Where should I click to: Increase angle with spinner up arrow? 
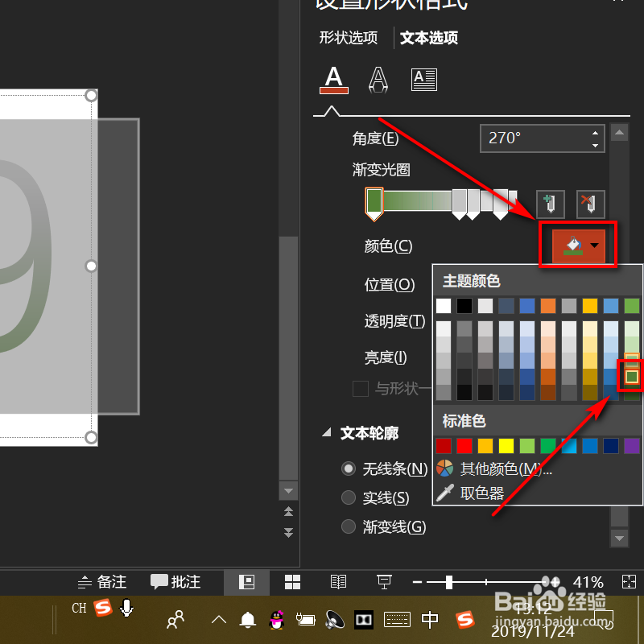point(595,133)
